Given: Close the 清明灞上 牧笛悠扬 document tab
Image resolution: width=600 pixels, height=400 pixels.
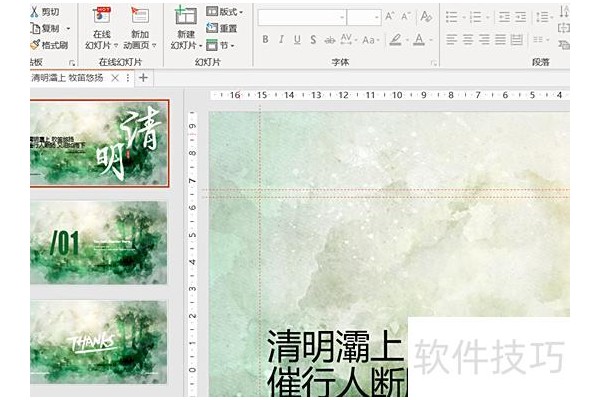Looking at the screenshot, I should (115, 78).
